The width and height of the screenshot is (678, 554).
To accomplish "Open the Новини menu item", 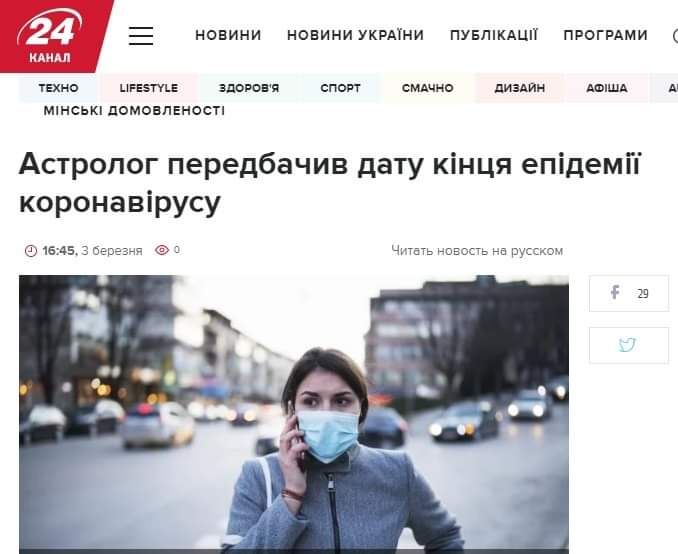I will (x=228, y=35).
